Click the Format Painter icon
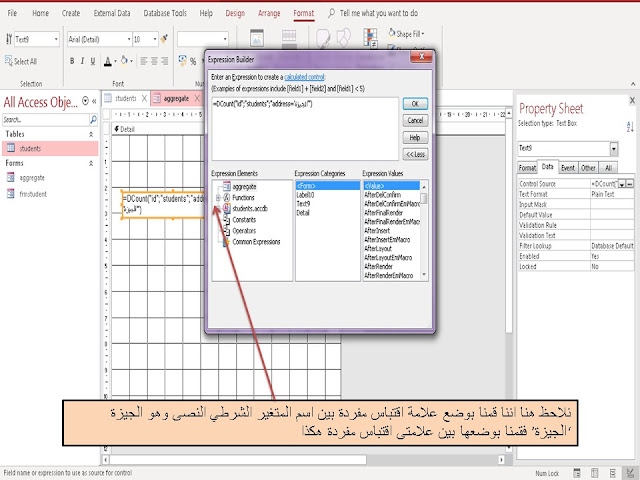The height and width of the screenshot is (480, 640). pos(164,39)
